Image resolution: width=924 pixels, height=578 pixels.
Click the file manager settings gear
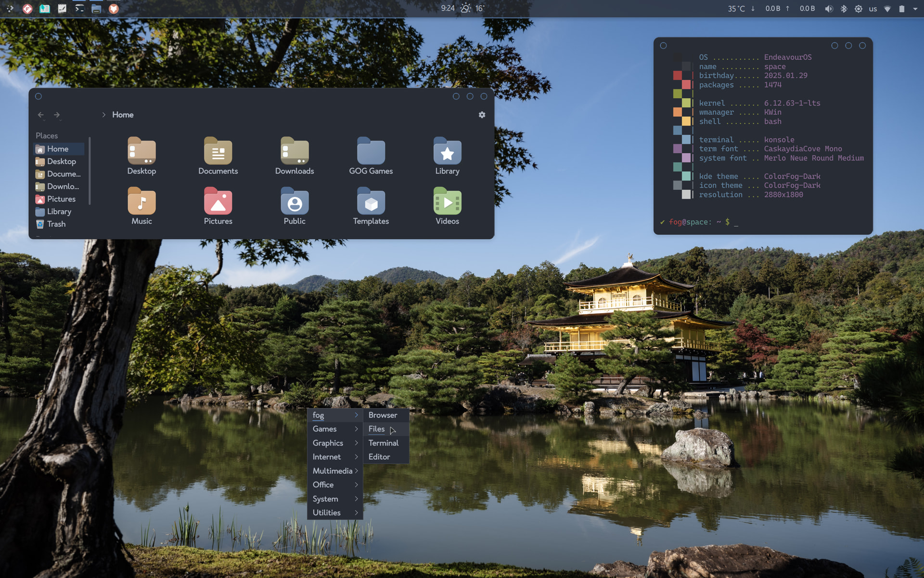(x=482, y=115)
